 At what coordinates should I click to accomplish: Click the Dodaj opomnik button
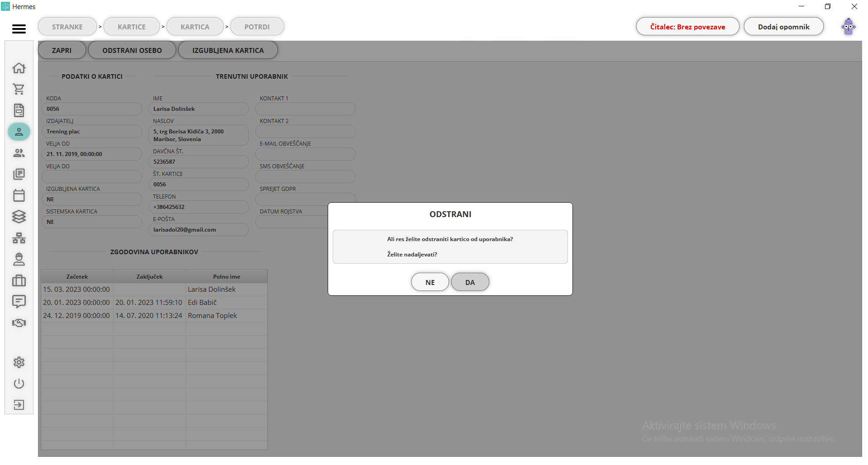pyautogui.click(x=783, y=27)
